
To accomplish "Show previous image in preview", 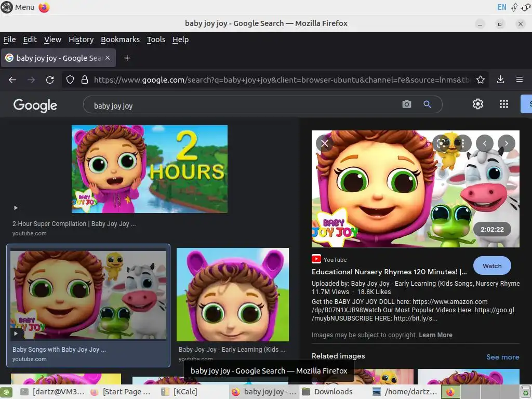I will pyautogui.click(x=485, y=143).
